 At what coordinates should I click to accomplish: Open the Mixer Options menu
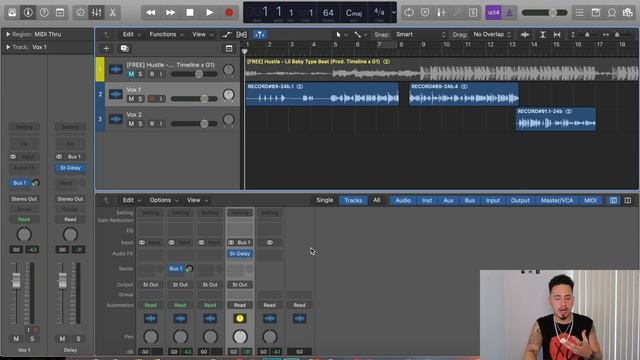[163, 200]
